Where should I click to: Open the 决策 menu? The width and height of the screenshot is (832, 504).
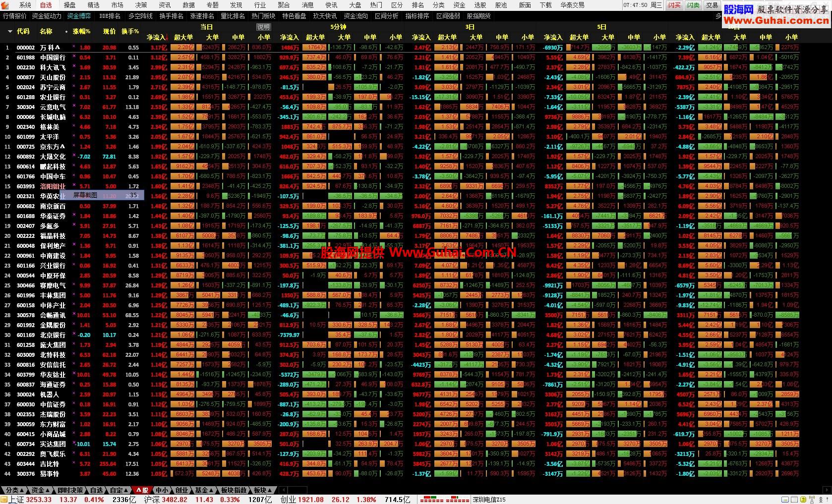141,5
